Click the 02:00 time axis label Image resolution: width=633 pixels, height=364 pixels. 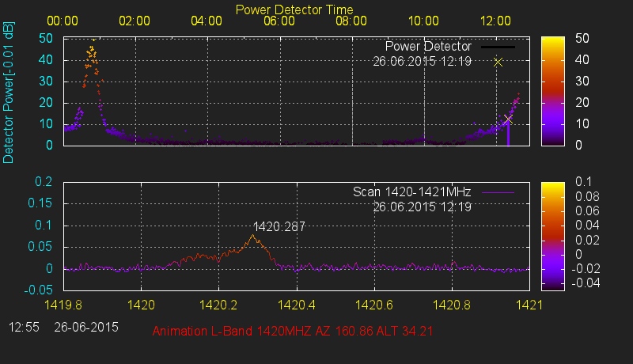(135, 21)
